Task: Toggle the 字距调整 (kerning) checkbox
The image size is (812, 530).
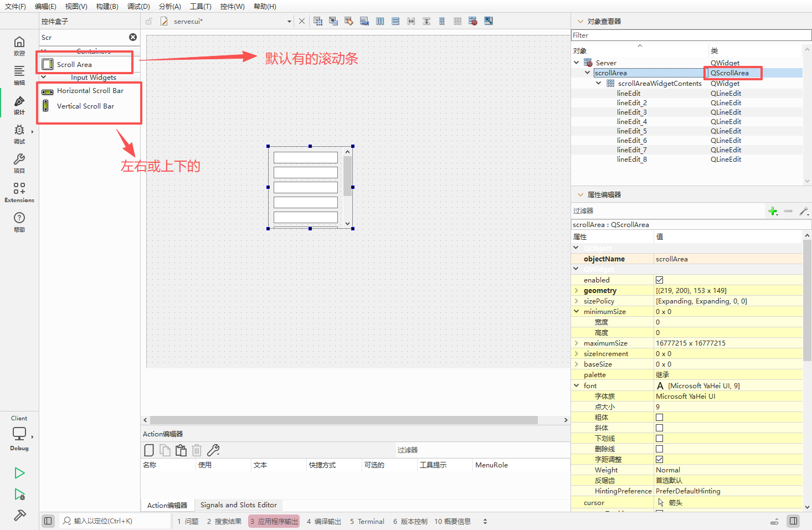Action: pos(659,459)
